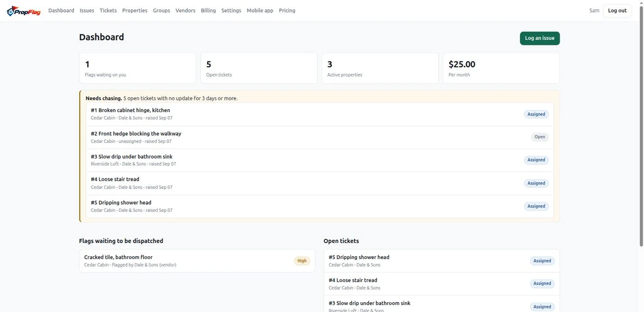The width and height of the screenshot is (644, 312).
Task: Click 'flagged by Dale & Sons (vendor)' text
Action: (144, 265)
